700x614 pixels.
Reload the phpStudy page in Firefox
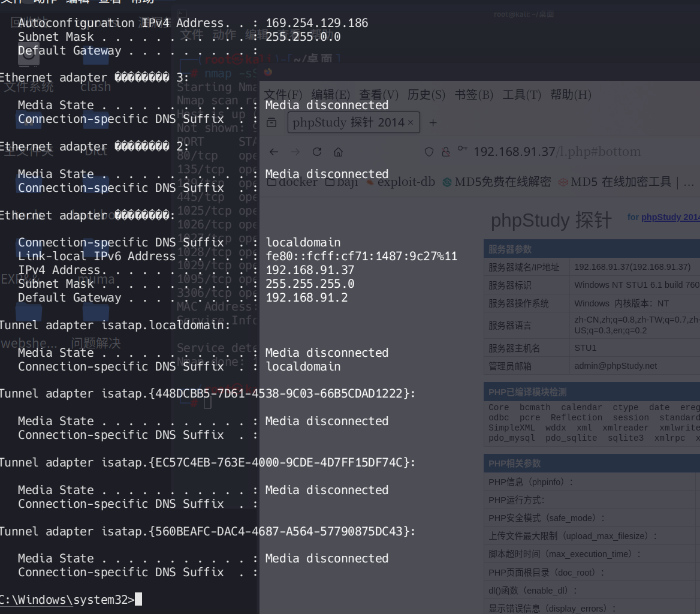[317, 152]
